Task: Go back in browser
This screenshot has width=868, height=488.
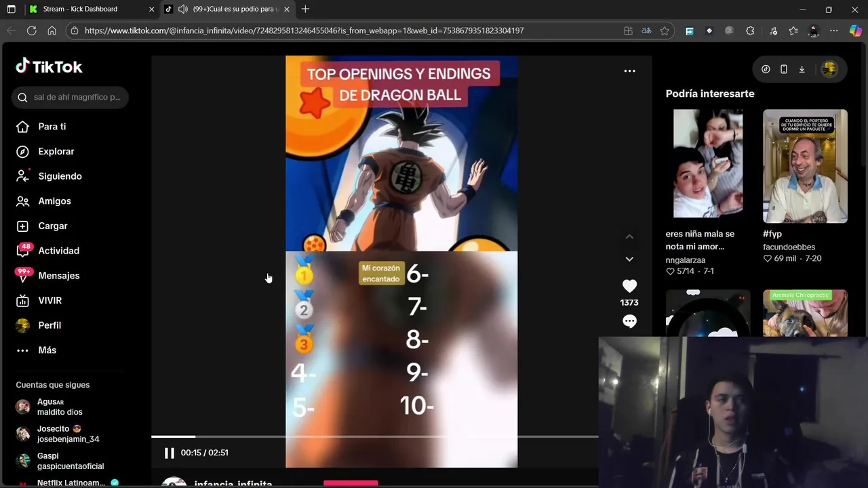Action: 11,30
